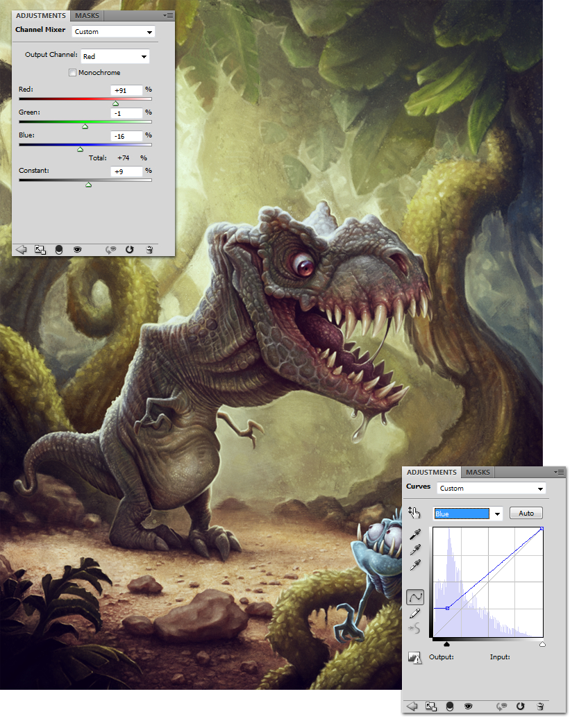The width and height of the screenshot is (579, 728).
Task: Toggle clip to layer icon in Channel Mixer panel
Action: coord(59,250)
